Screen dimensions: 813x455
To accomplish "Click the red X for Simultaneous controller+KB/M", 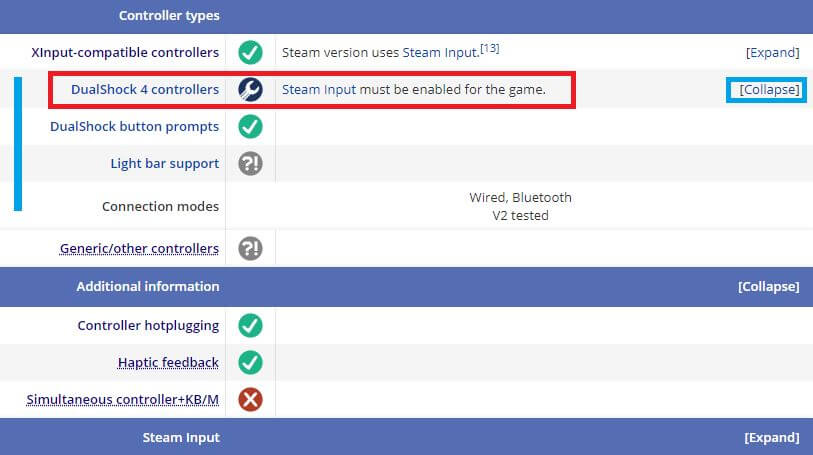I will pyautogui.click(x=250, y=400).
